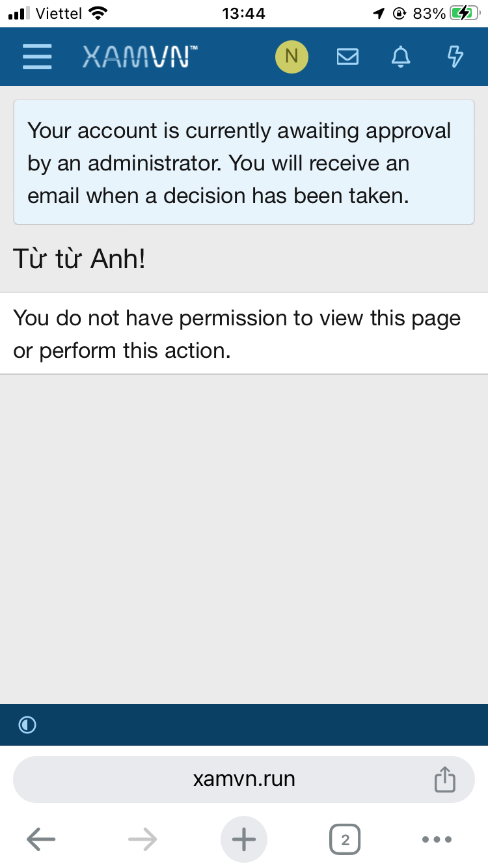The width and height of the screenshot is (488, 868).
Task: Tap the "Từ từ Anh!" heading
Action: (x=79, y=260)
